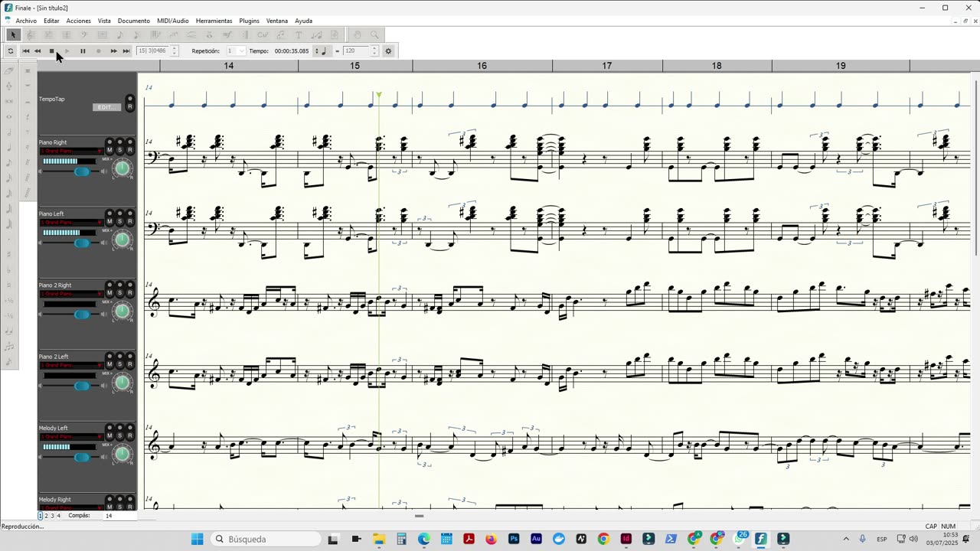Viewport: 980px width, 551px height.
Task: Open the Herramientas menu
Action: click(214, 21)
